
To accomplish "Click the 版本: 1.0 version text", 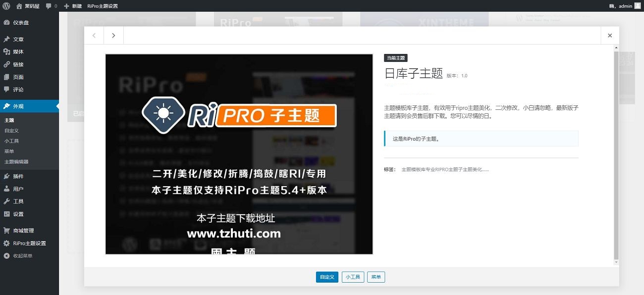I will [x=457, y=76].
